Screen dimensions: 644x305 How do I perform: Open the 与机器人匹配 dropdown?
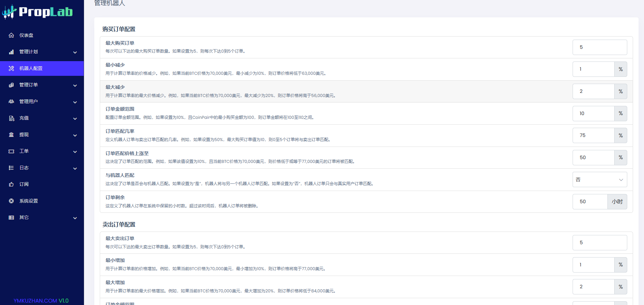tap(600, 180)
